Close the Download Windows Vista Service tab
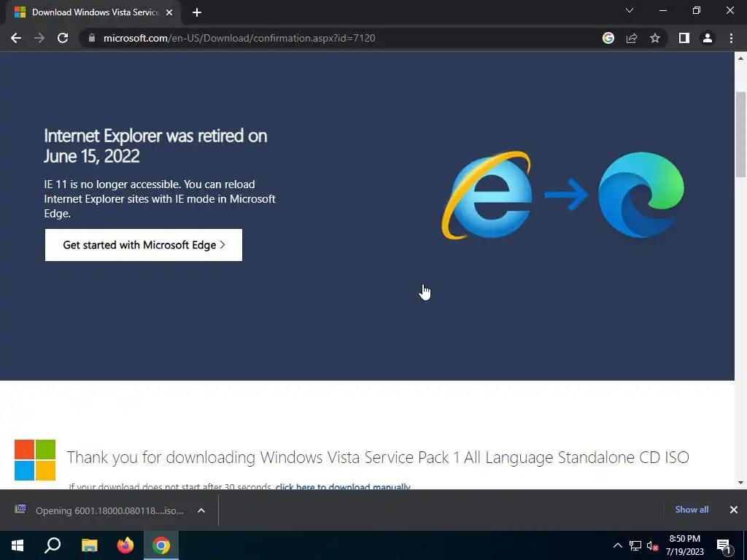This screenshot has height=560, width=747. click(169, 12)
